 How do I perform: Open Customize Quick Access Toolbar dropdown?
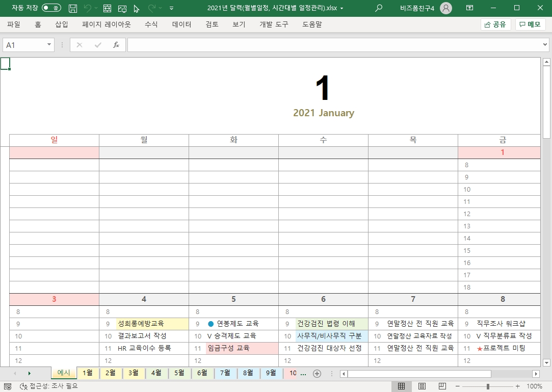[x=171, y=8]
